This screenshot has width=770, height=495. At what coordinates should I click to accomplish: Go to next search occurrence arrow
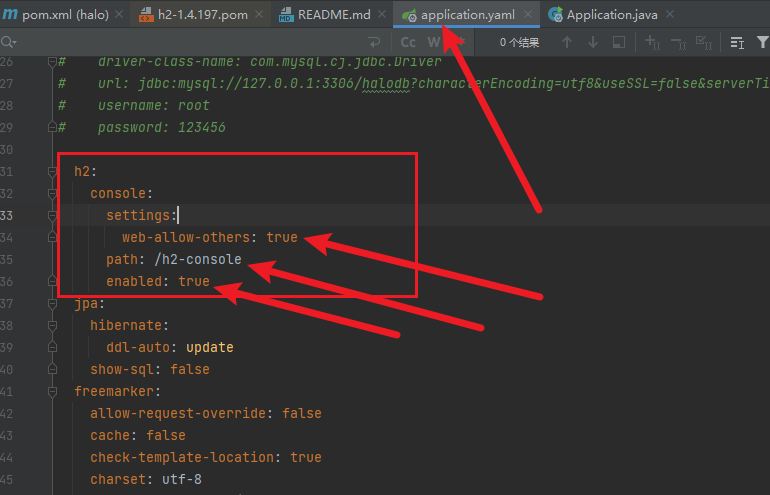(593, 42)
